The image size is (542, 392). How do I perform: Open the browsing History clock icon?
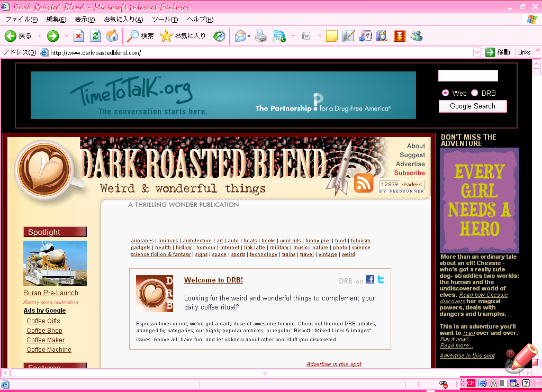tap(219, 36)
